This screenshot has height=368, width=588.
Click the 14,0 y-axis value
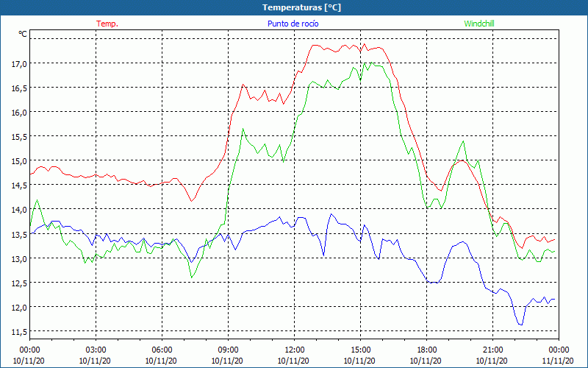[x=19, y=210]
